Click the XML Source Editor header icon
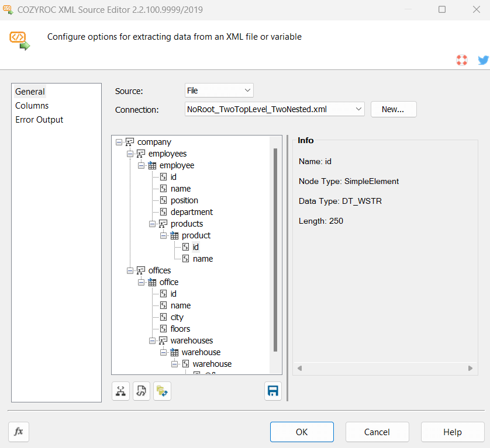The height and width of the screenshot is (448, 490). click(19, 41)
